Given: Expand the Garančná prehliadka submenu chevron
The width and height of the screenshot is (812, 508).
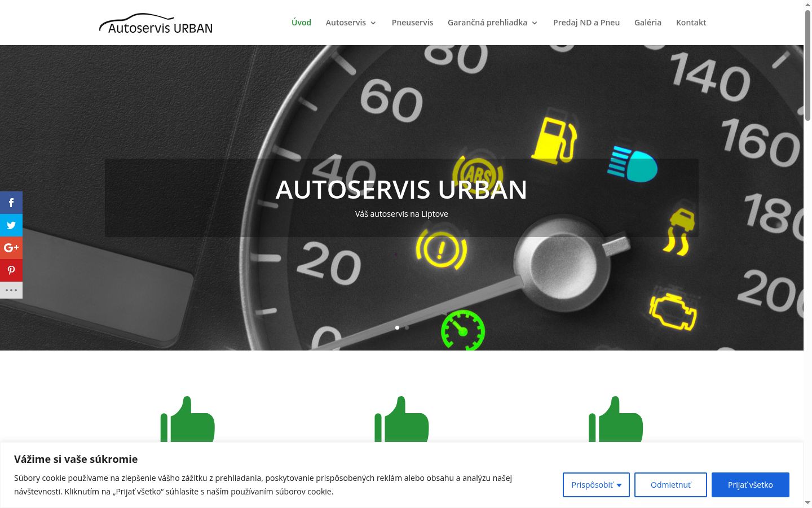Looking at the screenshot, I should coord(535,23).
